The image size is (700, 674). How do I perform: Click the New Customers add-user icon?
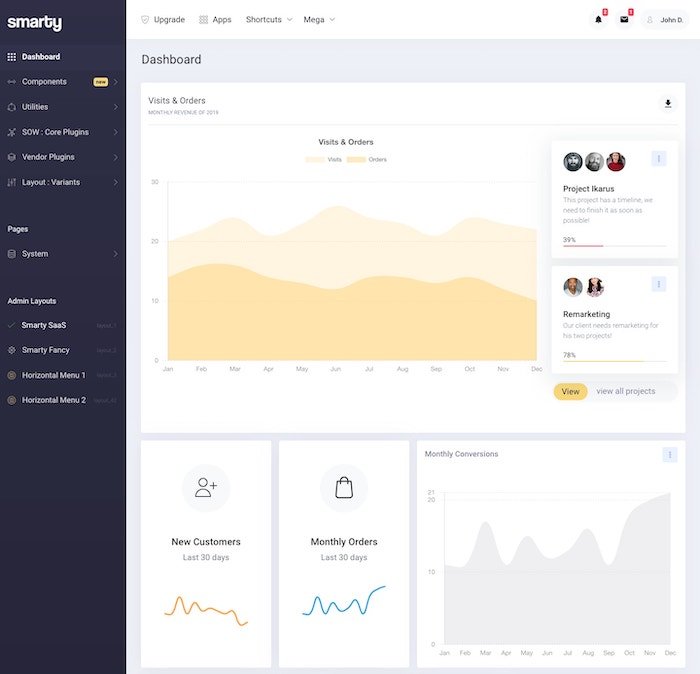point(206,487)
